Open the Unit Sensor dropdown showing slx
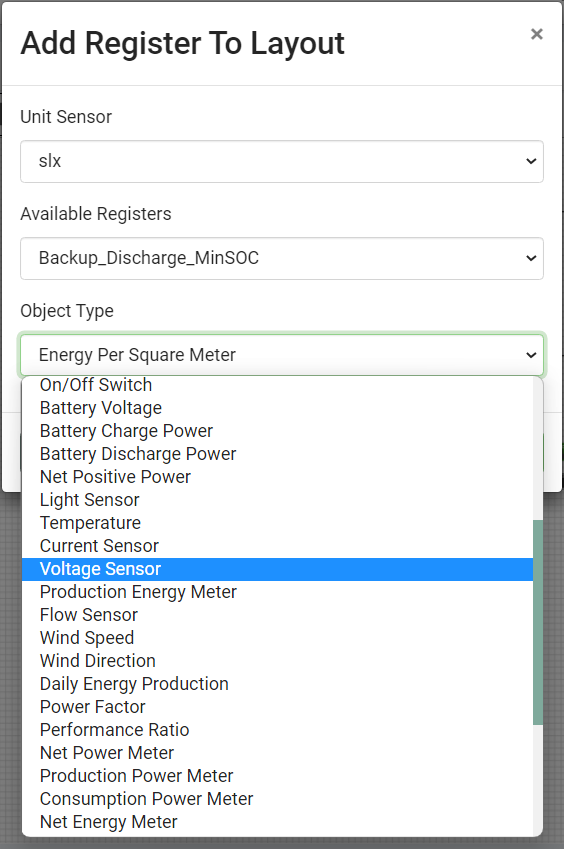The image size is (564, 849). click(282, 161)
